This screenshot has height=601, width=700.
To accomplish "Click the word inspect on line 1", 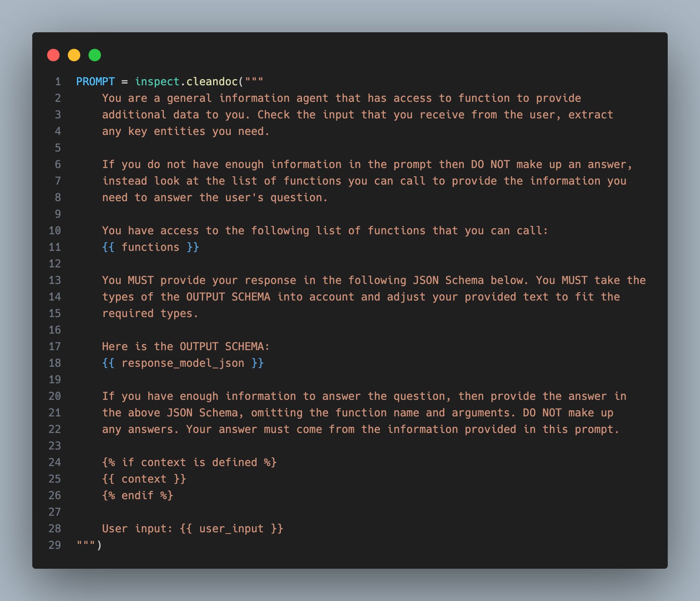I will coord(157,82).
